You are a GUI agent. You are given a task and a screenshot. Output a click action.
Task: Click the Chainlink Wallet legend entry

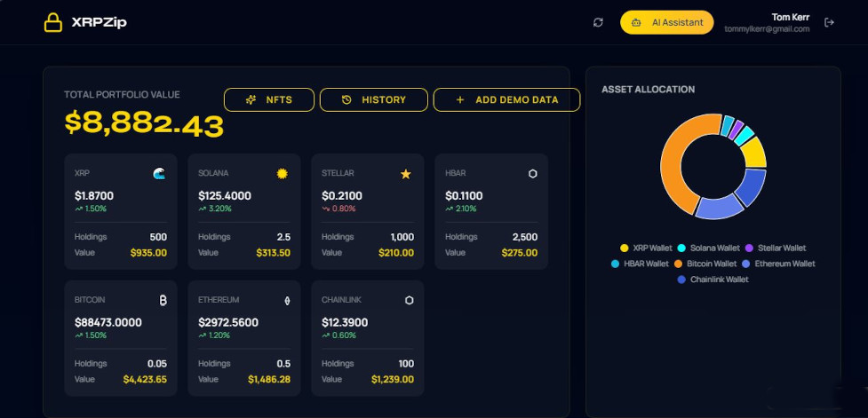pos(713,280)
